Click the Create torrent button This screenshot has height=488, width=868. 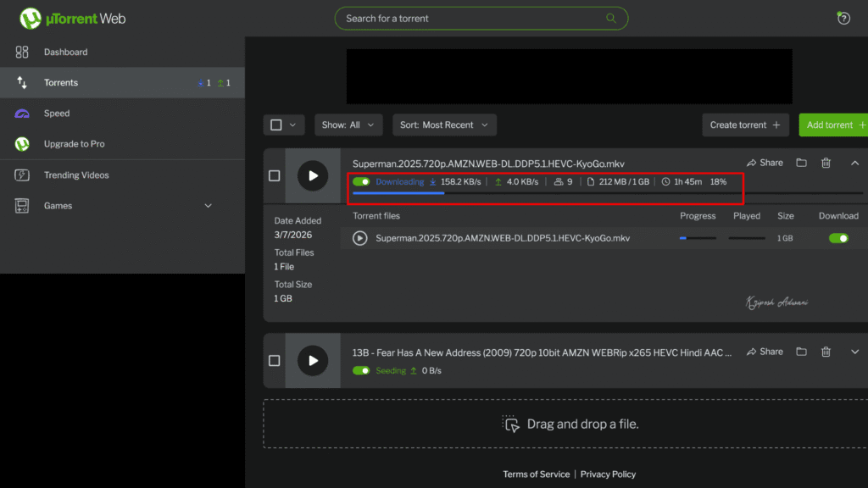[746, 125]
